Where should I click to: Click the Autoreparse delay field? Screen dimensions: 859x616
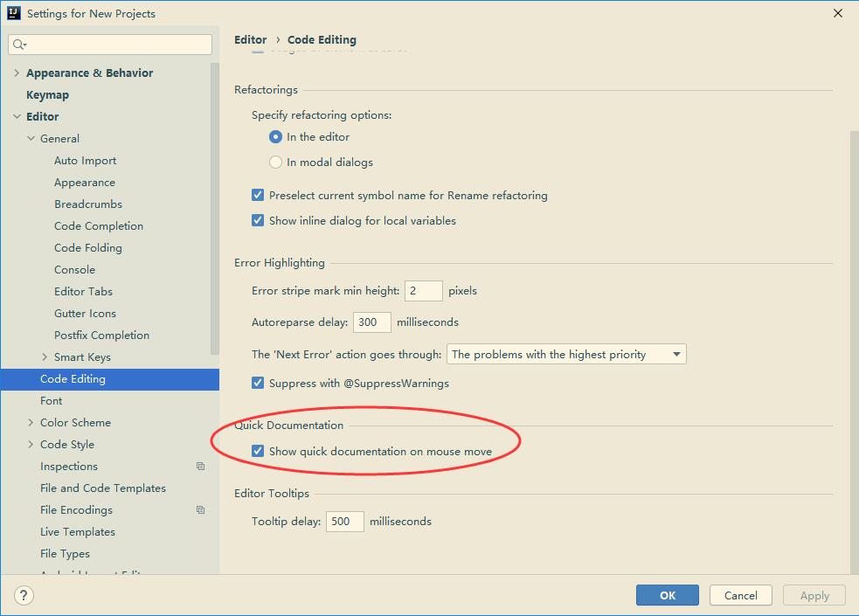[x=372, y=322]
